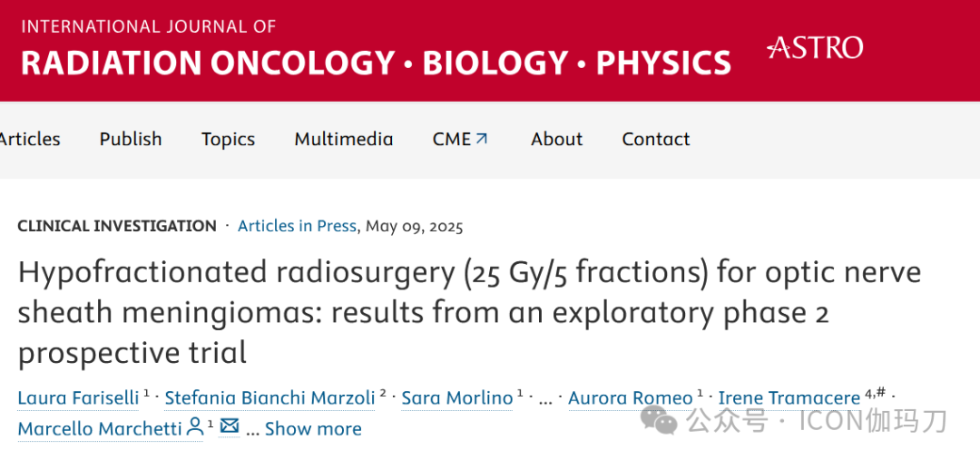
Task: Open the Publish menu
Action: tap(131, 139)
